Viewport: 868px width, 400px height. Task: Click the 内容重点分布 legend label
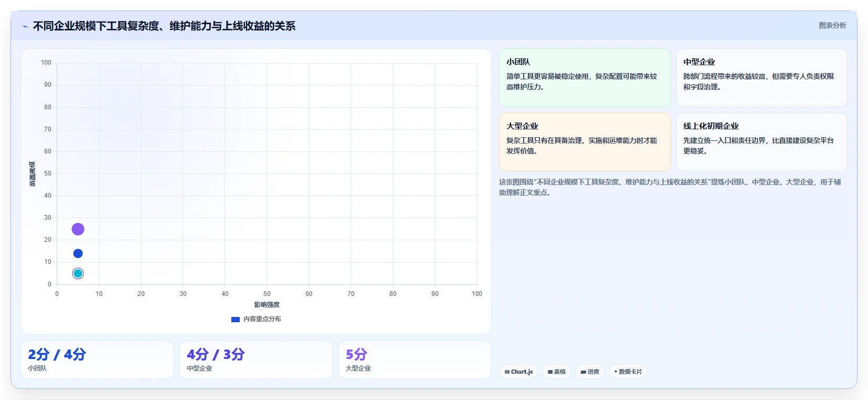click(262, 319)
